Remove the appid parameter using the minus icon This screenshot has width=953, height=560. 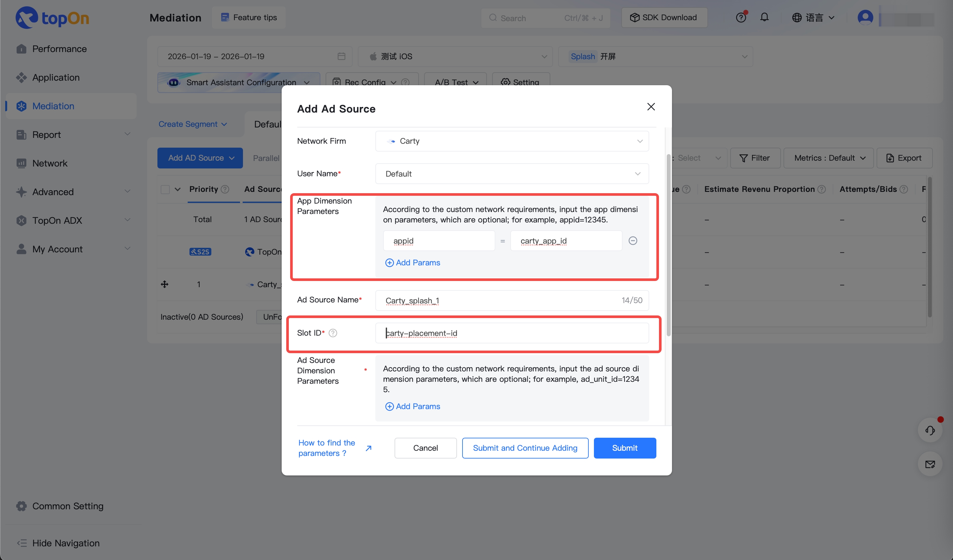pyautogui.click(x=633, y=240)
